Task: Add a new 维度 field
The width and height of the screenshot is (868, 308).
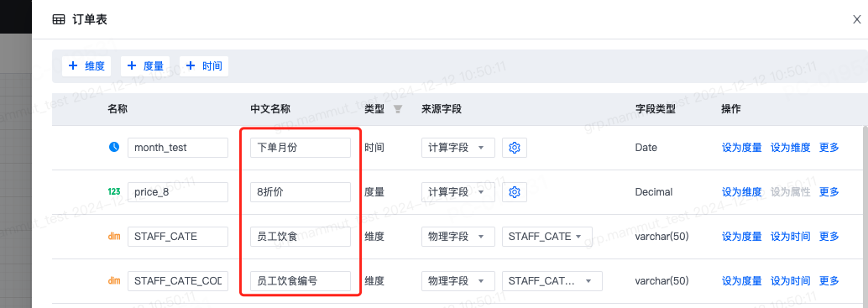Action: (x=87, y=65)
